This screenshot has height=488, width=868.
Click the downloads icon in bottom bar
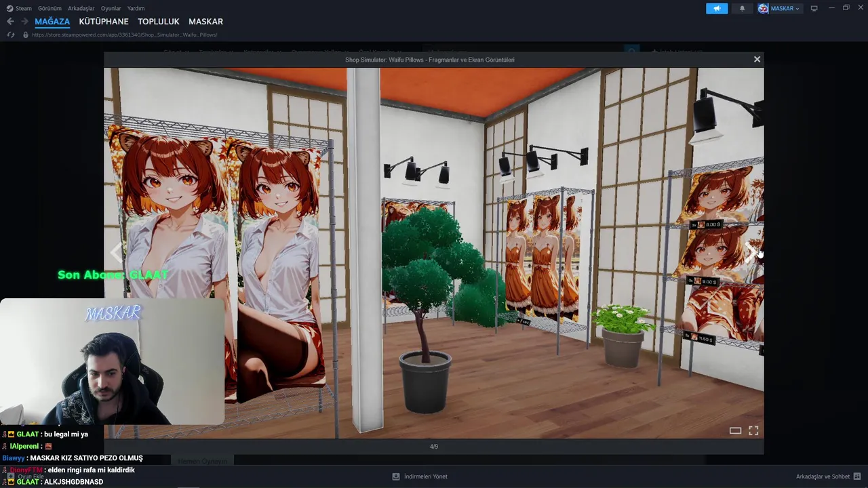(396, 476)
